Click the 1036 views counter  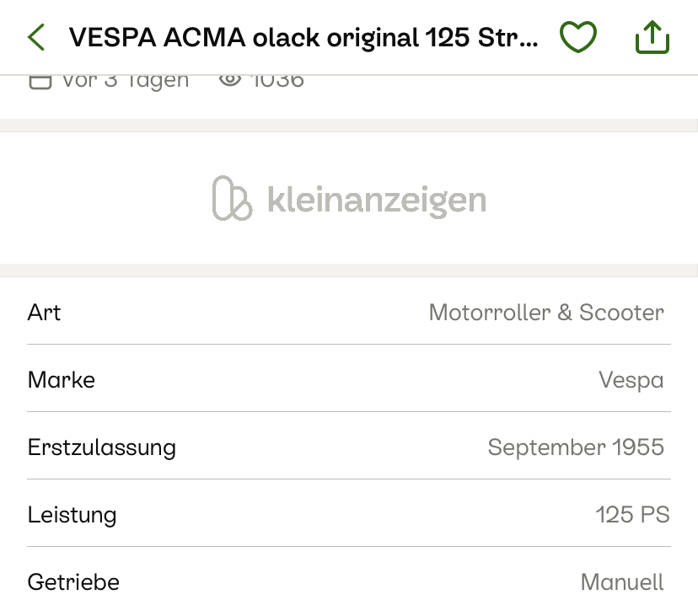point(277,81)
